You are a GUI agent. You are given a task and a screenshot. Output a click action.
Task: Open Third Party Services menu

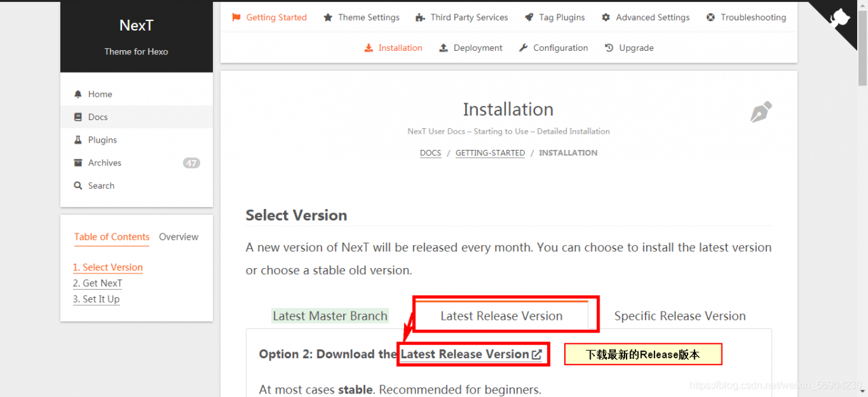462,18
